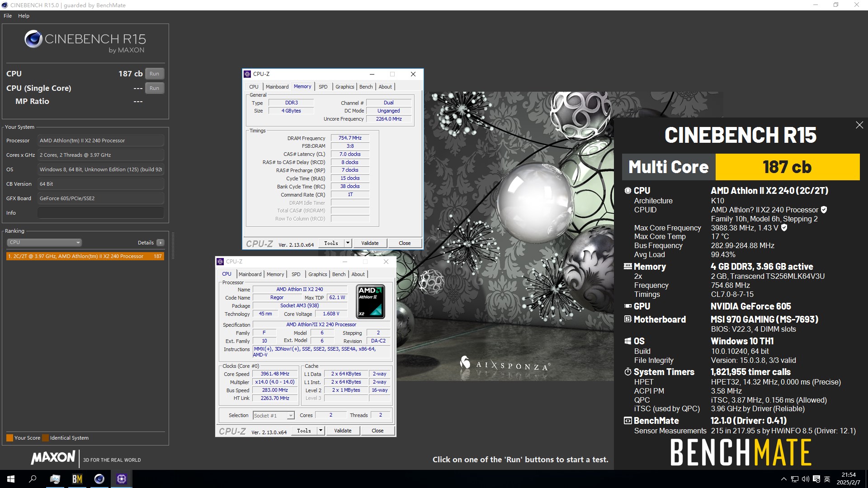The width and height of the screenshot is (868, 488).
Task: Click the BenchMate Motherboard section icon
Action: coord(628,319)
